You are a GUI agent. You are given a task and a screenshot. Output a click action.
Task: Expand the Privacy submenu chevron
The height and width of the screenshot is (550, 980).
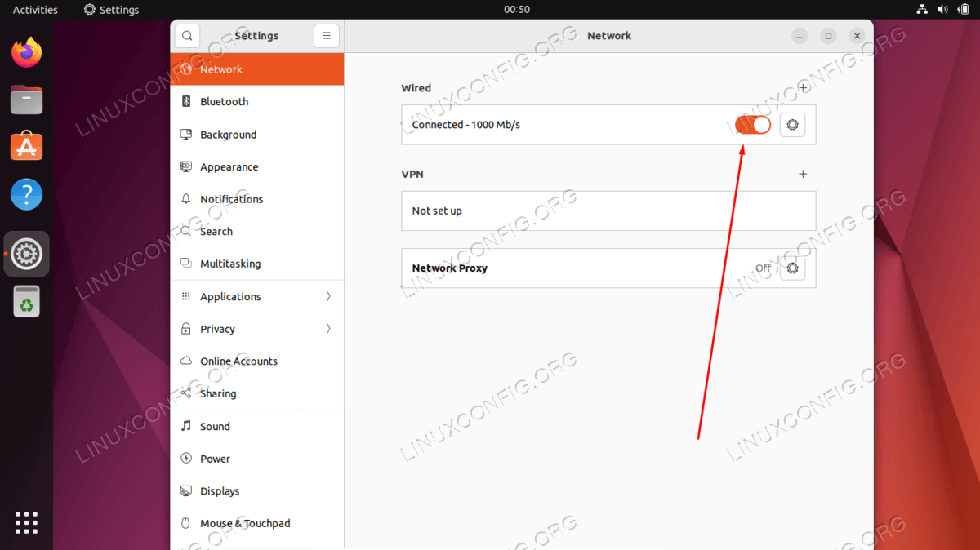pos(328,329)
